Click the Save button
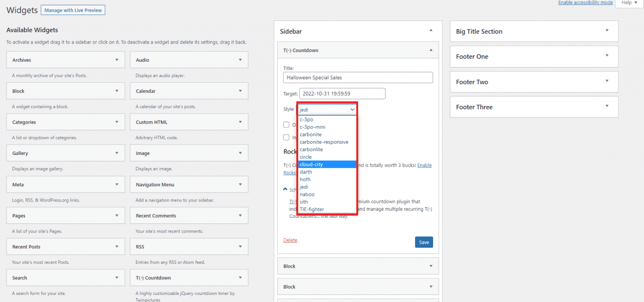 424,242
